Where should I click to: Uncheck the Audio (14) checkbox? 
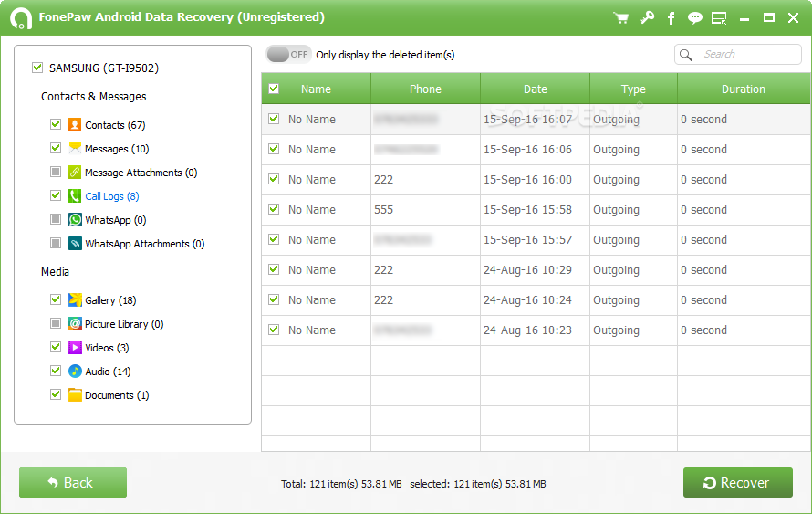coord(56,371)
